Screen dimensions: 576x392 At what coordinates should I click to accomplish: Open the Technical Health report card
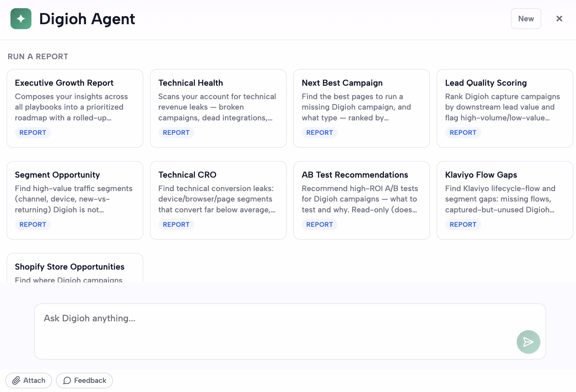tap(218, 108)
